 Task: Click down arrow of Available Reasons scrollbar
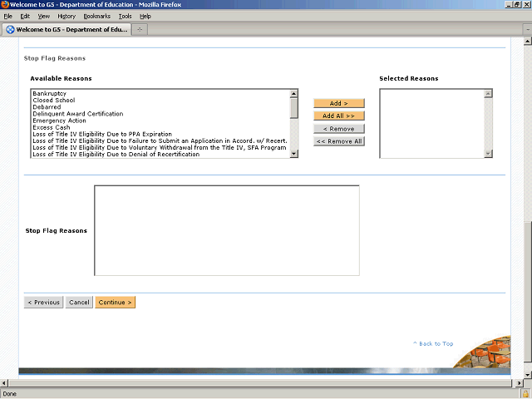(293, 154)
